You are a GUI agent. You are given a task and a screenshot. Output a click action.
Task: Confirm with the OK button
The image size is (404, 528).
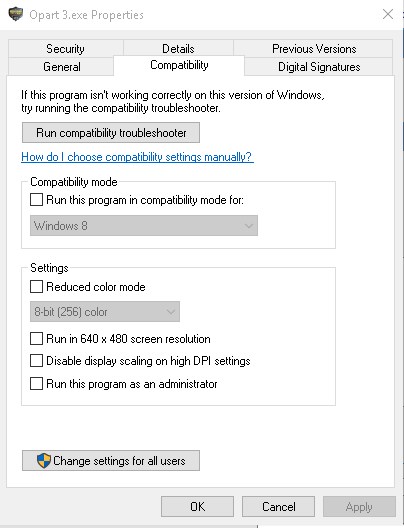coord(197,506)
